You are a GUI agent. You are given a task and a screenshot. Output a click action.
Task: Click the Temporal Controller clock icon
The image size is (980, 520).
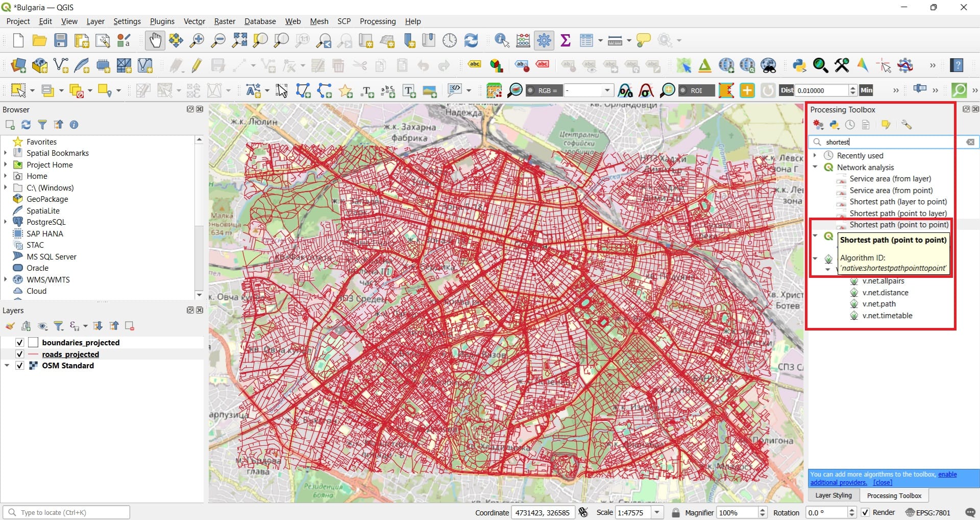point(450,40)
